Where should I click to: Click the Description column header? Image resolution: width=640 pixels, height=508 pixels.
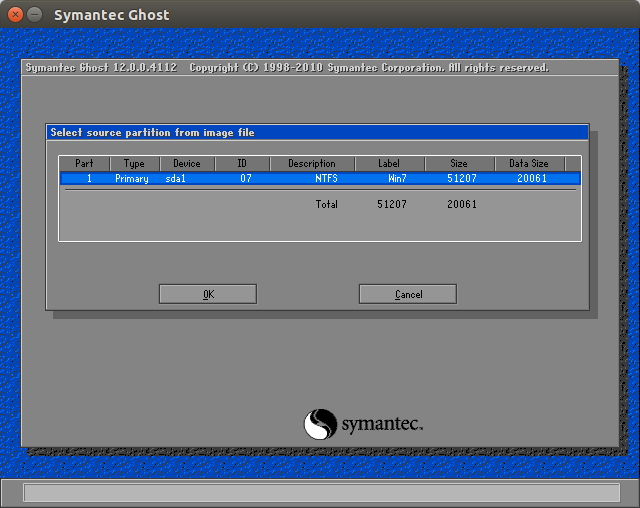click(312, 164)
